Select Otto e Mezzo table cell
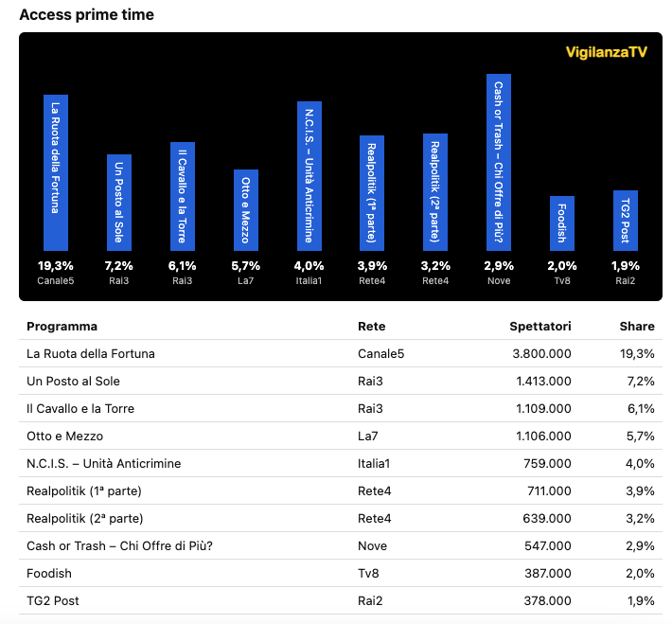672x624 pixels. click(x=65, y=437)
